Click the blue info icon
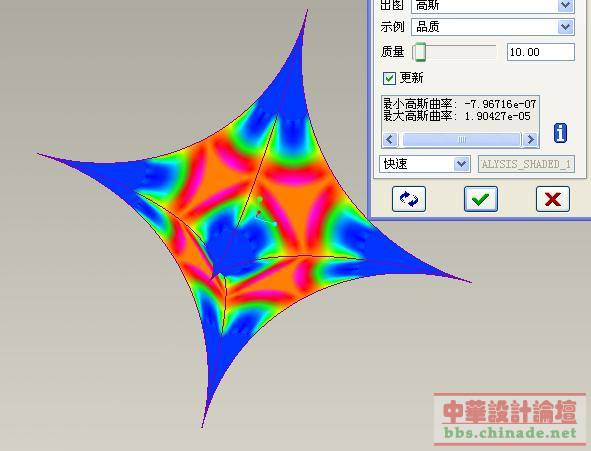 [x=560, y=133]
